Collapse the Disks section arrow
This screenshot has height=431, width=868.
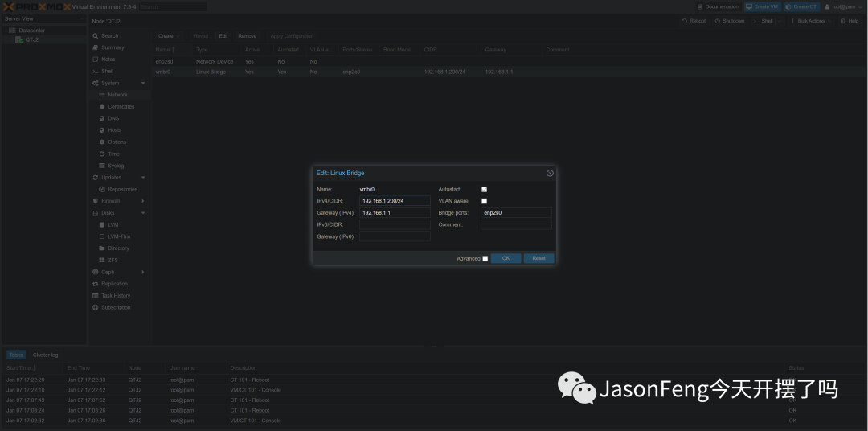143,213
